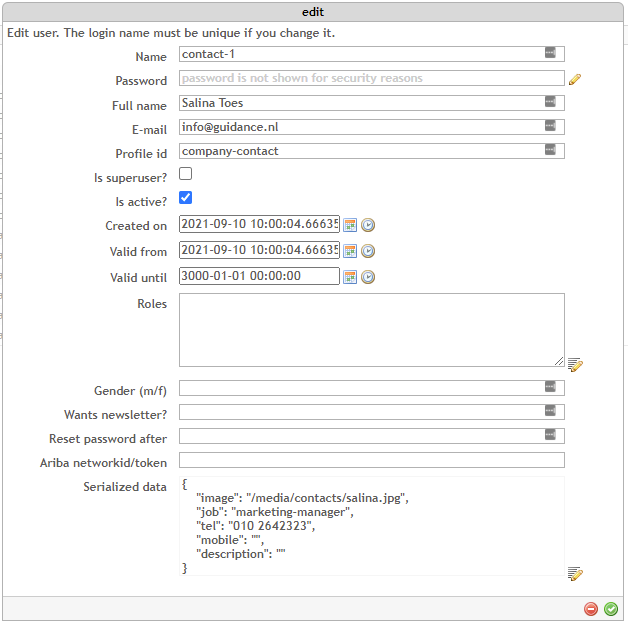Image resolution: width=628 pixels, height=625 pixels.
Task: Open clock time picker for Valid until
Action: click(368, 277)
